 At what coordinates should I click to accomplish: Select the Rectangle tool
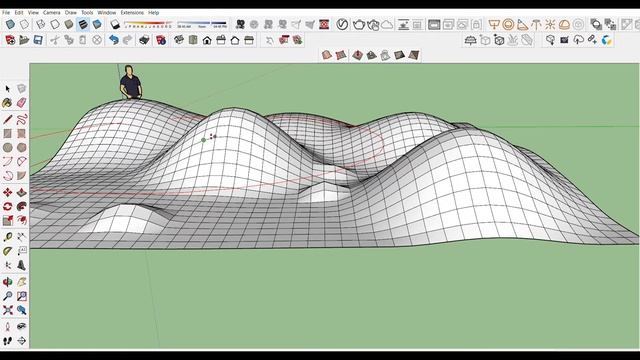pyautogui.click(x=7, y=133)
